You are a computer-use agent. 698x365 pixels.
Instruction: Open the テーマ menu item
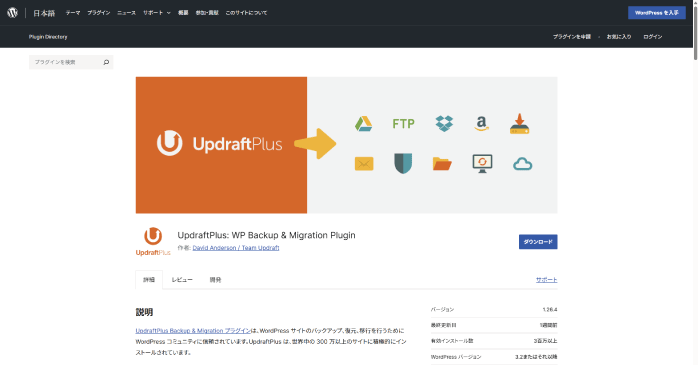[x=73, y=13]
